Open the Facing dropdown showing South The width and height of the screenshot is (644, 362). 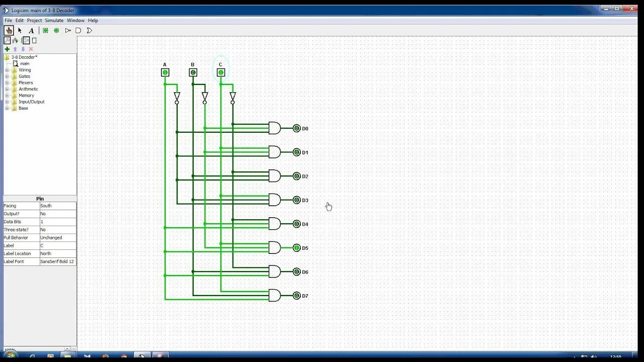point(58,206)
